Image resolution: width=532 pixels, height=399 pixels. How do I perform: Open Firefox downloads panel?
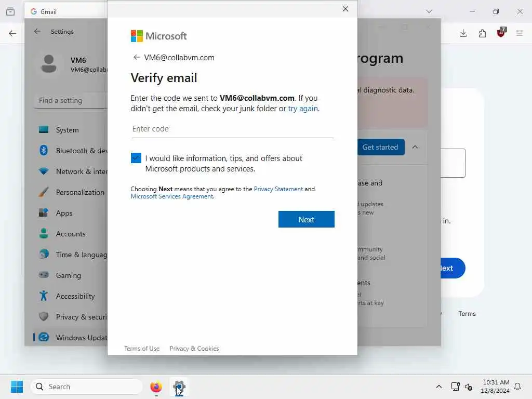[463, 33]
